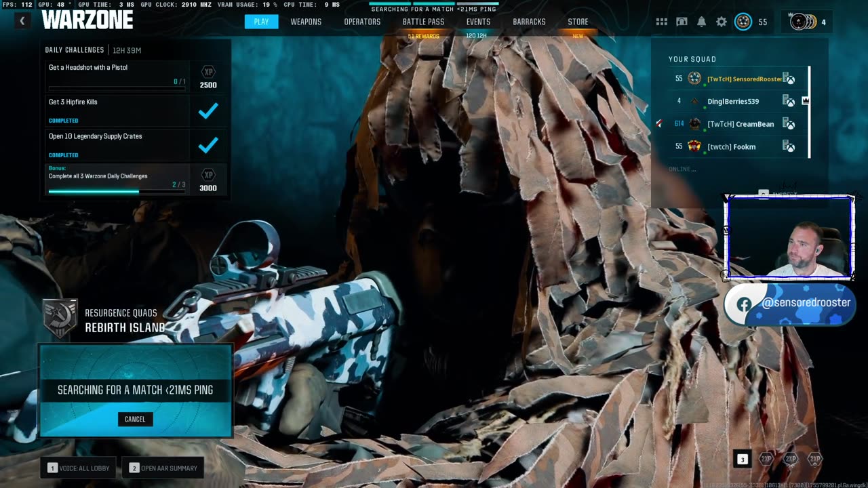Click Fookm's rank emblem
Viewport: 868px width, 488px height.
click(694, 146)
